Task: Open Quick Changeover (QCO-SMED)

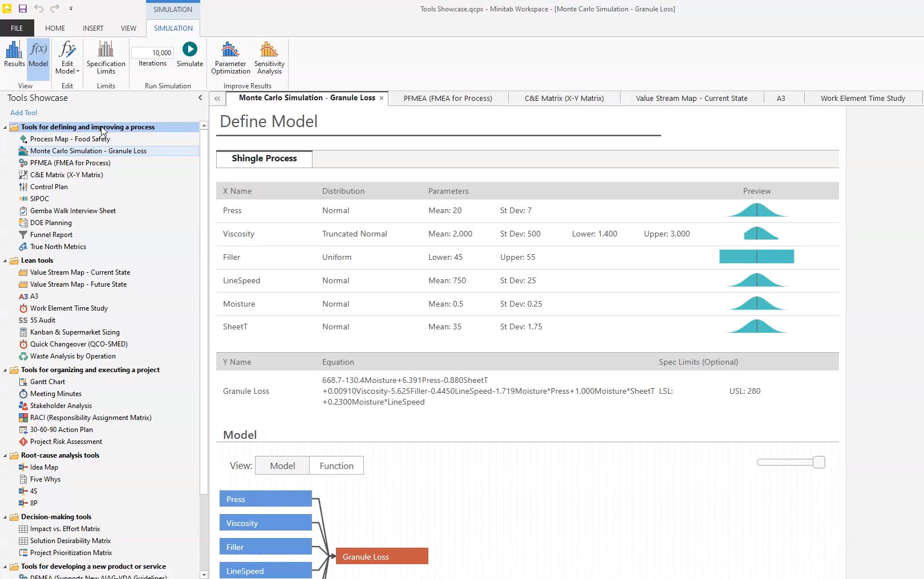Action: pos(79,344)
